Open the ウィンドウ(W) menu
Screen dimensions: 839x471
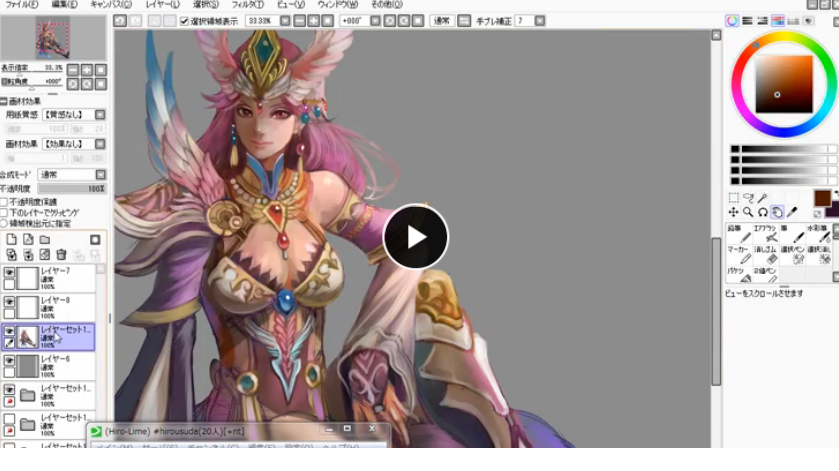click(x=338, y=4)
